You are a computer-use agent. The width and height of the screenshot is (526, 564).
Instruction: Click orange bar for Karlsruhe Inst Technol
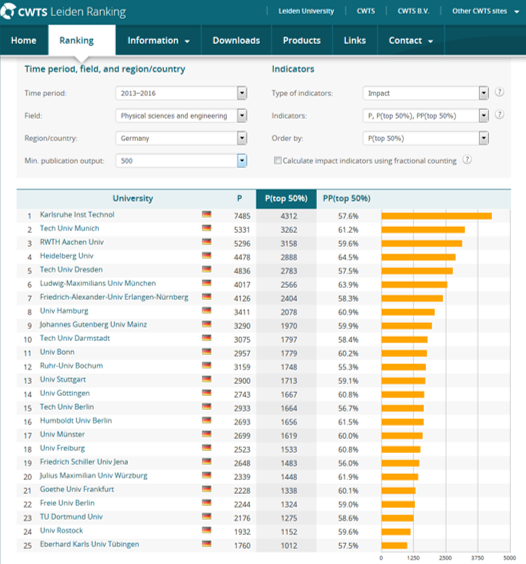tap(436, 216)
